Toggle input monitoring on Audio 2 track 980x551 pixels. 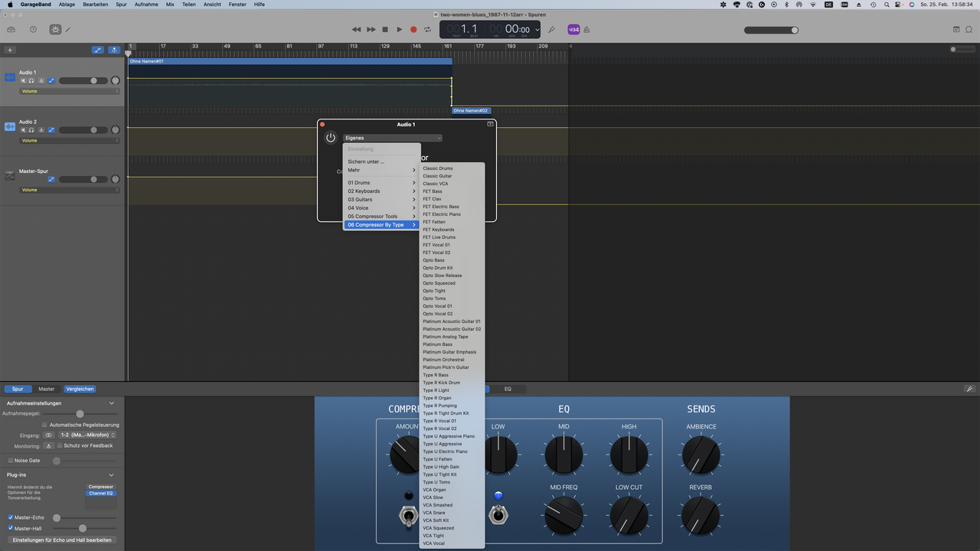[x=41, y=130]
